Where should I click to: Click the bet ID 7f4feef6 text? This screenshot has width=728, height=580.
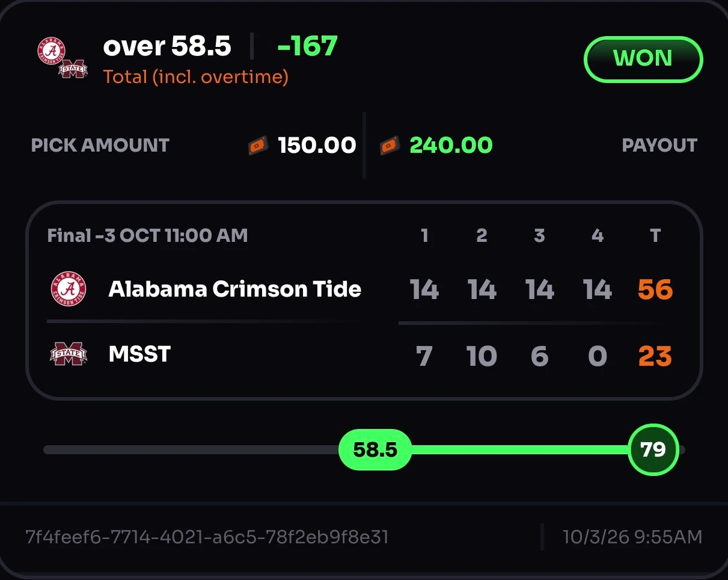point(207,537)
